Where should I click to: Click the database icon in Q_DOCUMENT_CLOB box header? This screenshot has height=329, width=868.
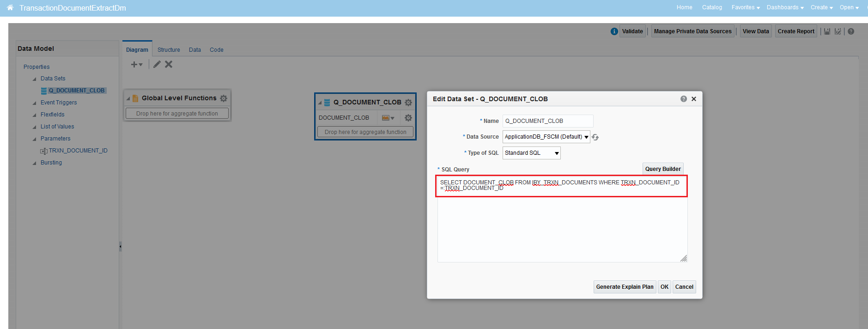coord(327,103)
